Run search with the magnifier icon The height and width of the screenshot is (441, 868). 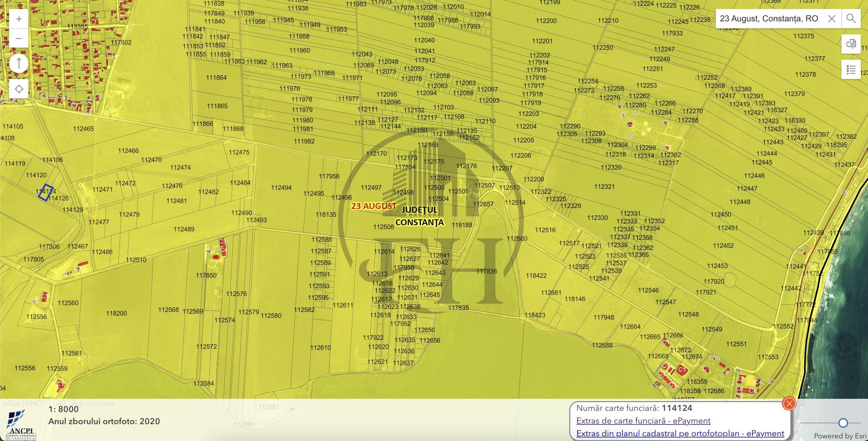point(851,19)
